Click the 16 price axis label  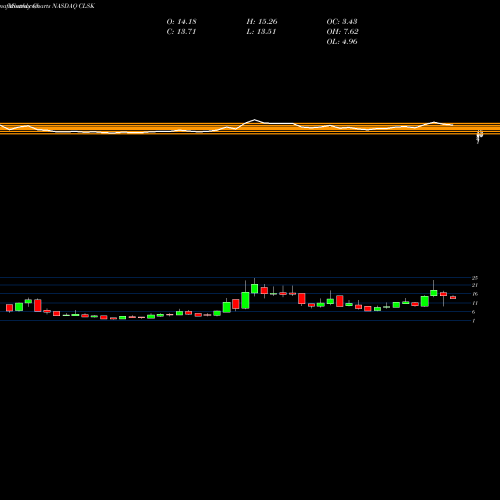(475, 294)
